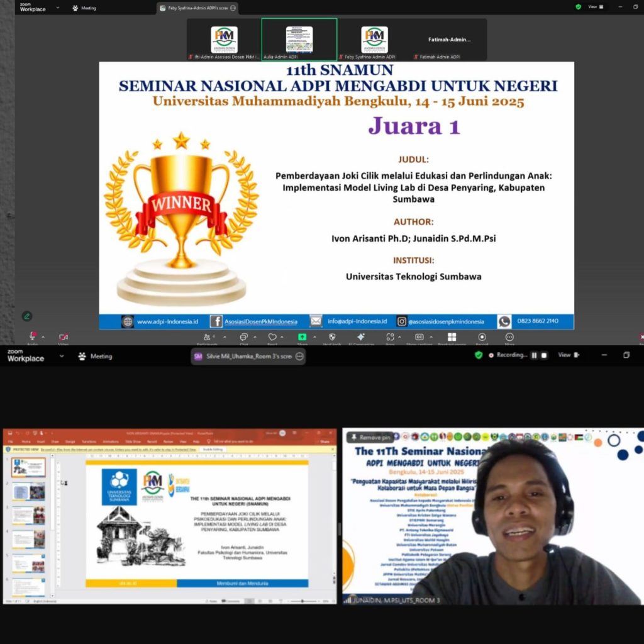Select slide 4 thumbnail in PowerPoint panel
The image size is (644, 644).
click(x=28, y=539)
